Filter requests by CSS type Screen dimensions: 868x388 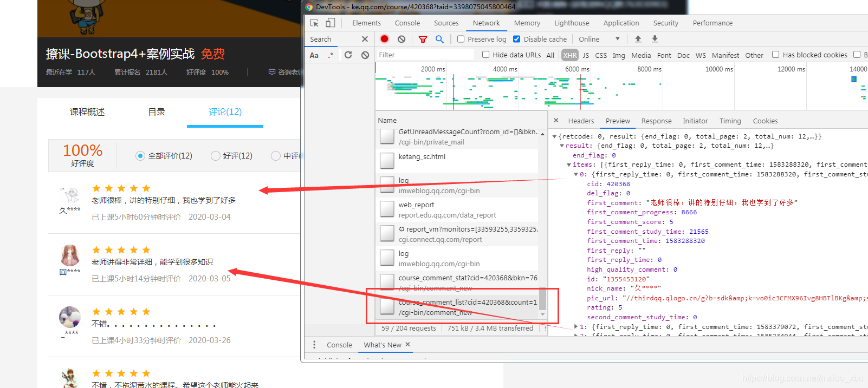tap(601, 55)
